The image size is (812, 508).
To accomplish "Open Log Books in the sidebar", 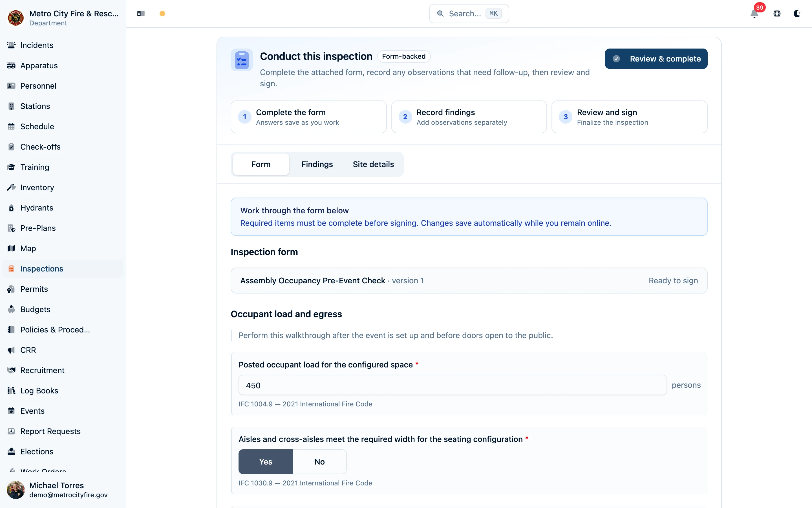I will [x=63, y=391].
